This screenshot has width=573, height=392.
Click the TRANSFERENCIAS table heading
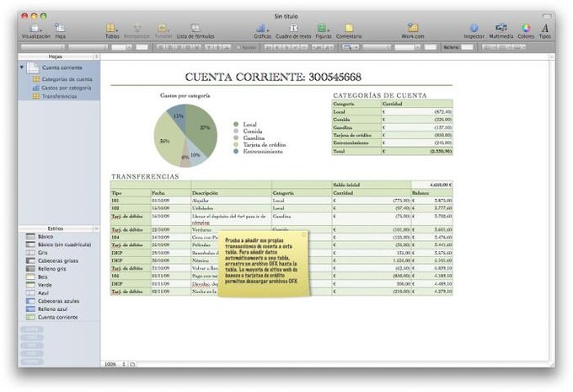(x=145, y=176)
